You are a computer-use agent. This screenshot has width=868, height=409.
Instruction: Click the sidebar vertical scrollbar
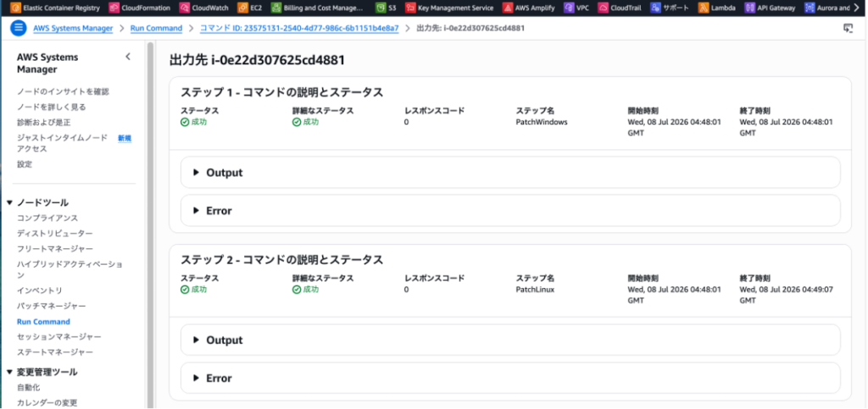[x=150, y=224]
